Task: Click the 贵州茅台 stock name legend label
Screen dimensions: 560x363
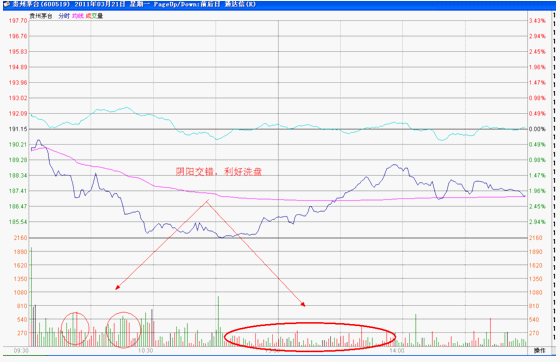Action: click(x=41, y=16)
